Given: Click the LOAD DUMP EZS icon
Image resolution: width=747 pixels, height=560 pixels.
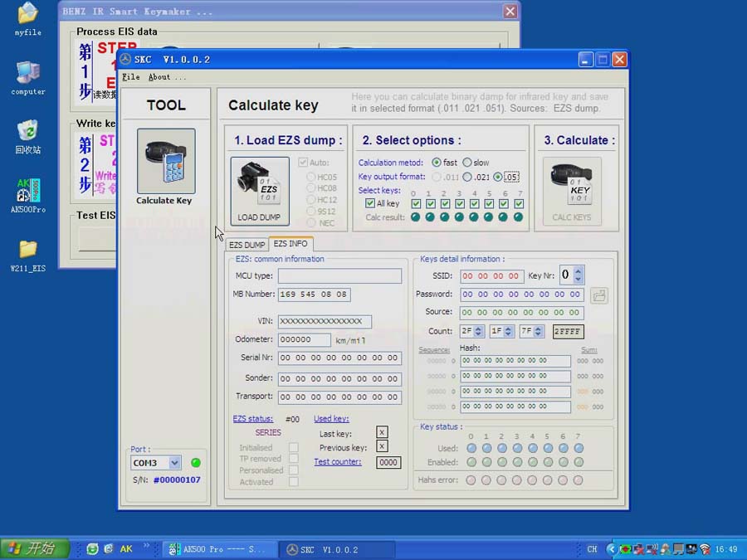Looking at the screenshot, I should coord(260,191).
